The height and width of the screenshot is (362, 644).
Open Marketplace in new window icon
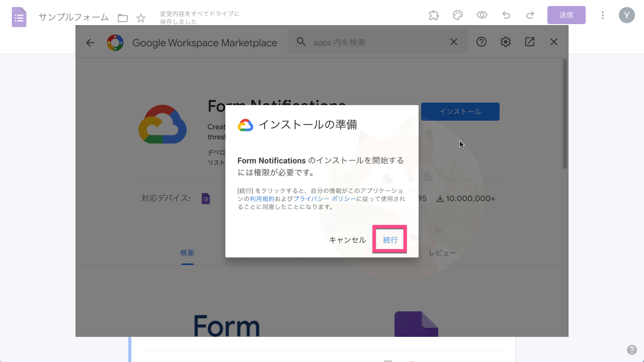point(530,42)
